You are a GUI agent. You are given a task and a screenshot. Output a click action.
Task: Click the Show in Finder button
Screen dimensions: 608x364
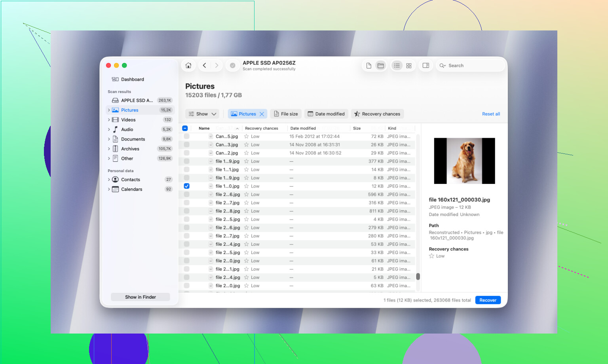(x=141, y=297)
